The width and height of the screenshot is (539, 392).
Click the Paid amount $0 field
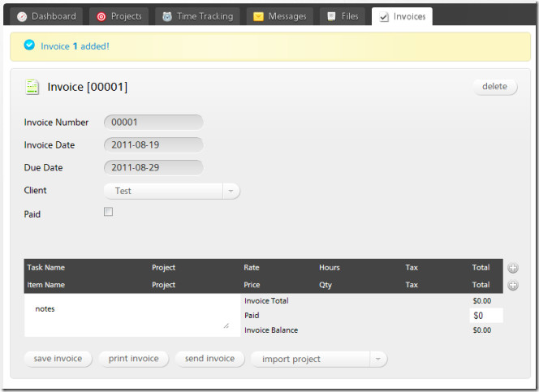(486, 316)
